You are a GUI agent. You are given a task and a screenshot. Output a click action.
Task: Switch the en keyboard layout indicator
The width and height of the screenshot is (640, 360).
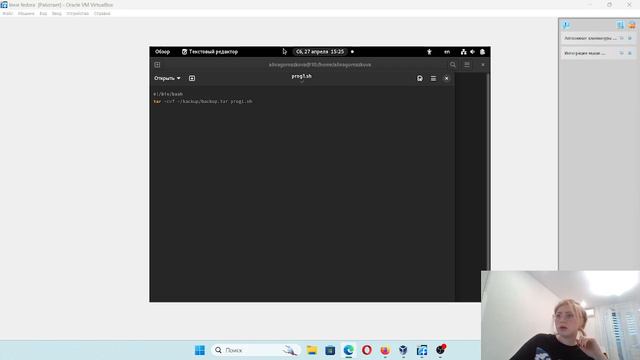447,52
